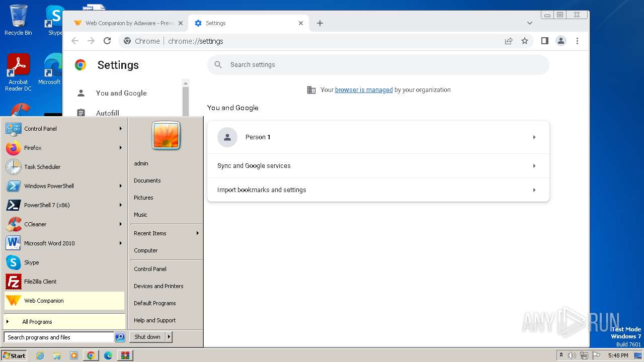This screenshot has height=362, width=644.
Task: Open Control Panel from the pinned list
Action: click(64, 129)
